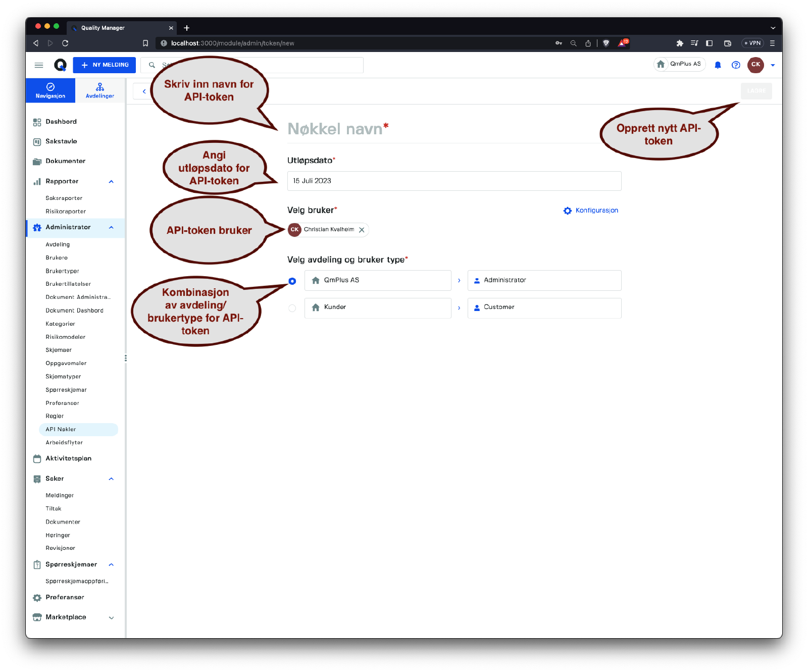Click the NY MELDING button

105,65
